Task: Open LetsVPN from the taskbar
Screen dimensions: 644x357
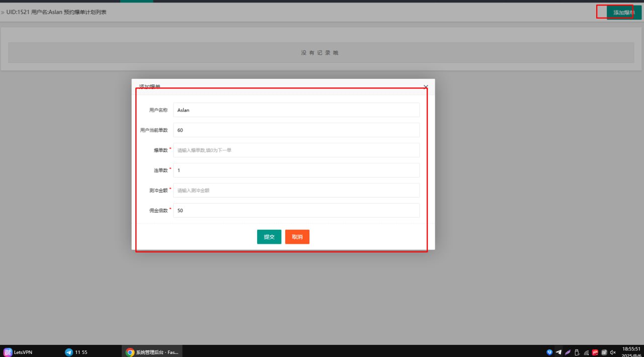Action: pos(18,352)
